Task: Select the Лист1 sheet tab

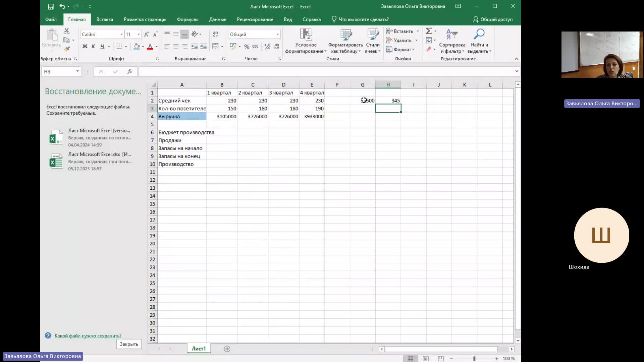Action: (x=199, y=349)
